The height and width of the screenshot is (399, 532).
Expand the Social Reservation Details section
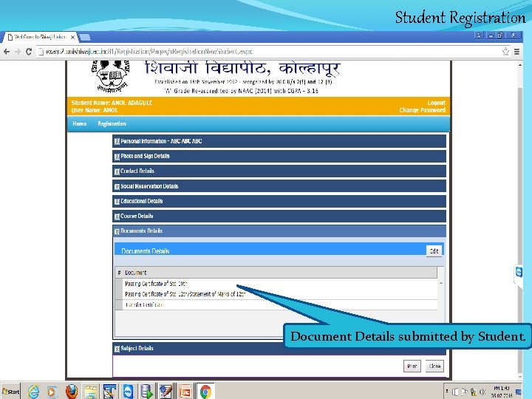(279, 186)
